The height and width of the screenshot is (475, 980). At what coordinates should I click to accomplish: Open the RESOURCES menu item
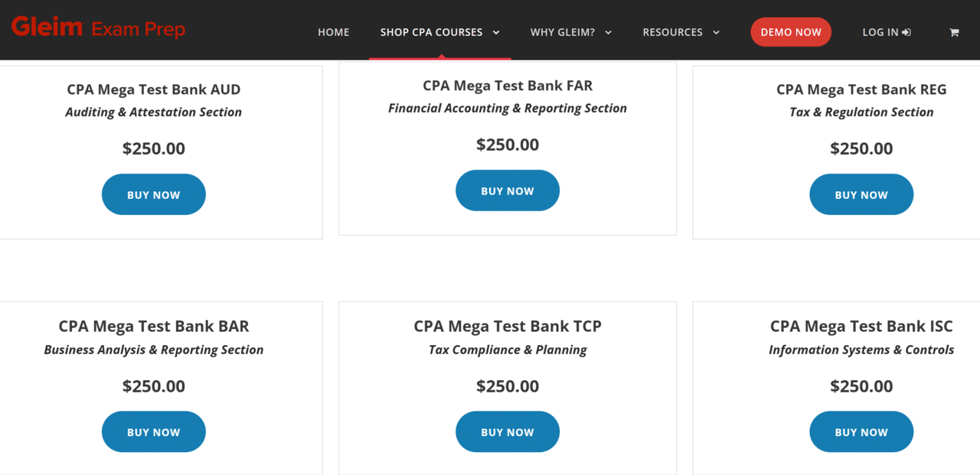click(673, 32)
